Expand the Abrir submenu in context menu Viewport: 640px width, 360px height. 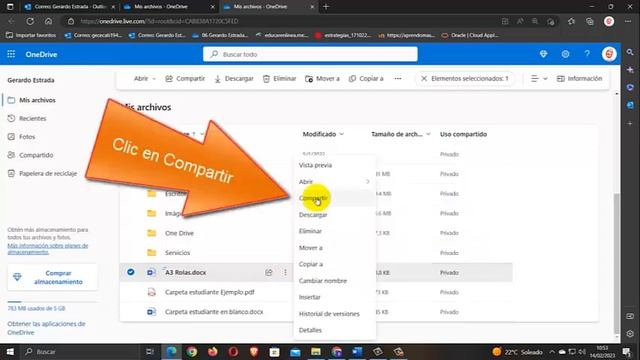(367, 182)
